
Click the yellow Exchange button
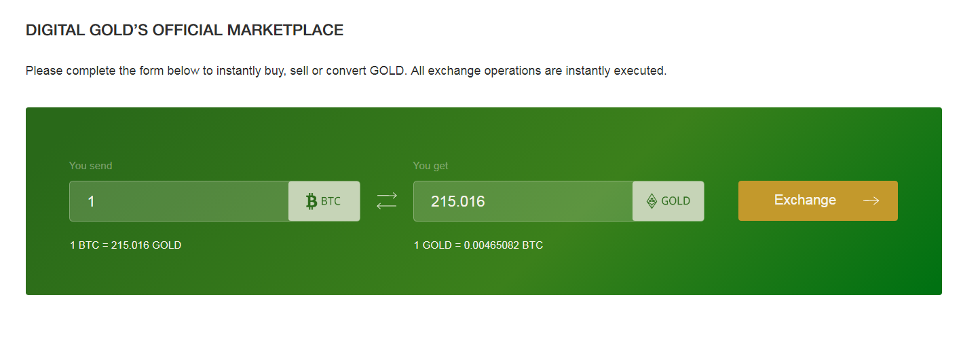818,200
